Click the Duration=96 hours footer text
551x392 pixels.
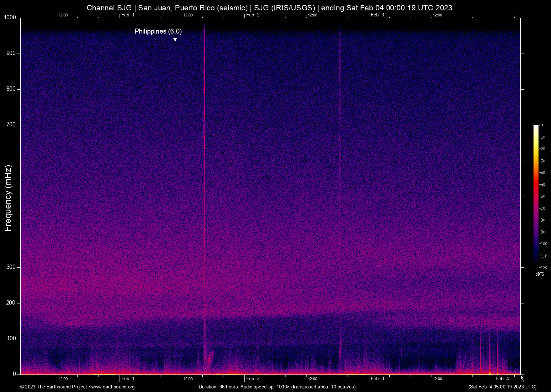(x=219, y=387)
